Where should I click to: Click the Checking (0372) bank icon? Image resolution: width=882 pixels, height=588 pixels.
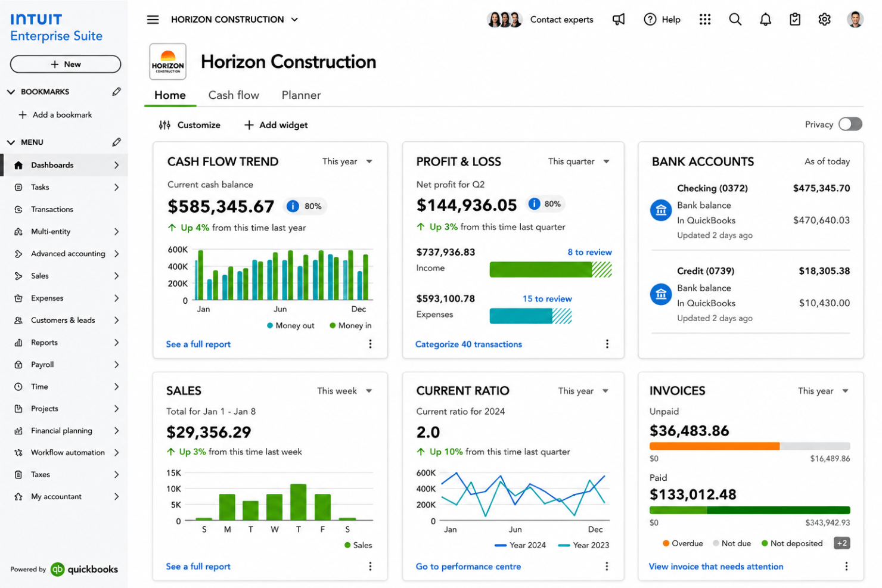tap(660, 210)
